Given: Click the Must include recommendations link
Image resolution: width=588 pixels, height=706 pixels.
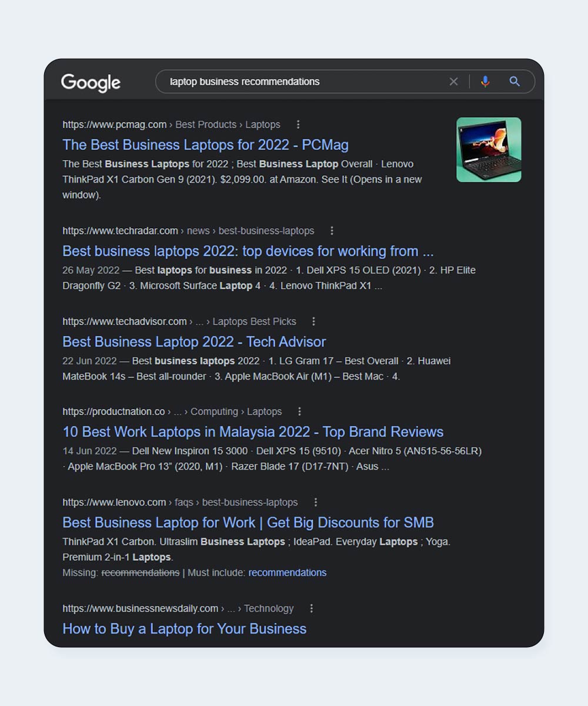Looking at the screenshot, I should click(288, 572).
